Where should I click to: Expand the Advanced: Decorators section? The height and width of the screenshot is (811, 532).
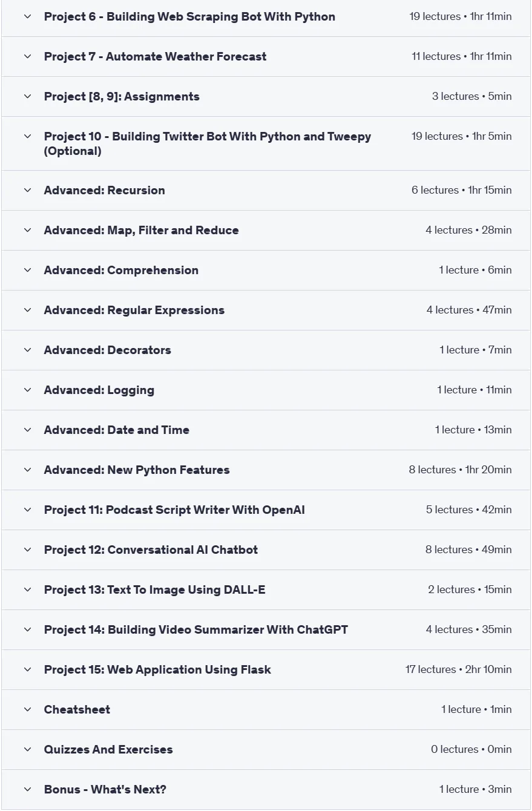coord(266,350)
